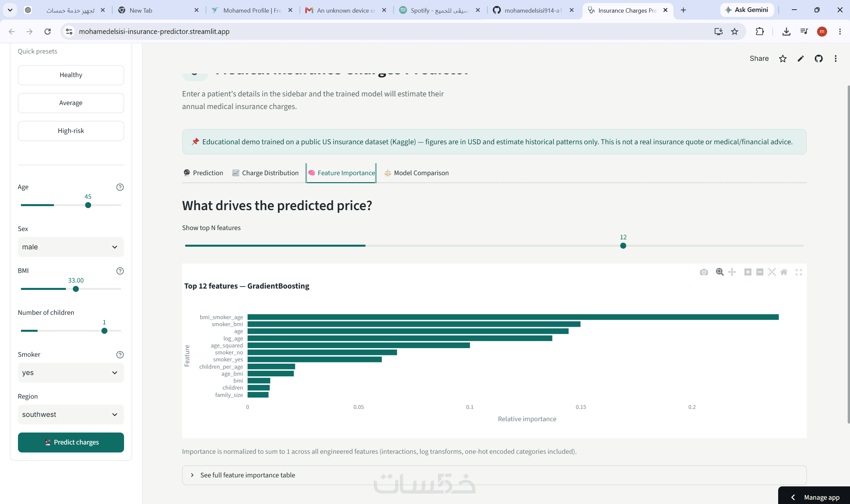Download plot as PNG camera icon
The image size is (850, 504).
coord(704,272)
